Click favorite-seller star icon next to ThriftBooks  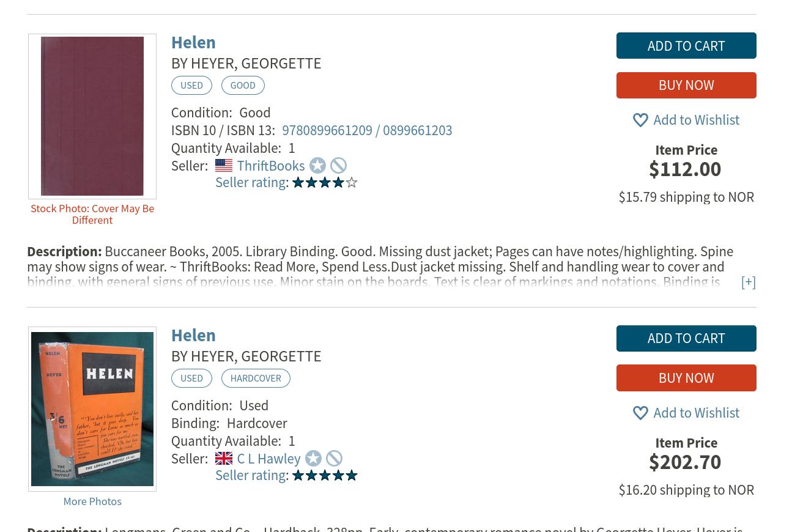[317, 165]
